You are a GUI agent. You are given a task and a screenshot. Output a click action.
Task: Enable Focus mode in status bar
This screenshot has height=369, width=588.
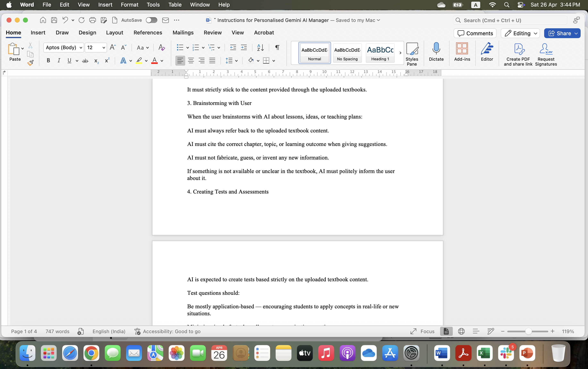(x=422, y=331)
